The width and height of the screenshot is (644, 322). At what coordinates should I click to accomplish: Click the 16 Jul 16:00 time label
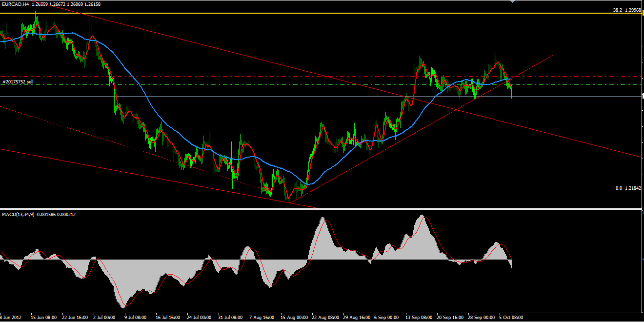(168, 318)
